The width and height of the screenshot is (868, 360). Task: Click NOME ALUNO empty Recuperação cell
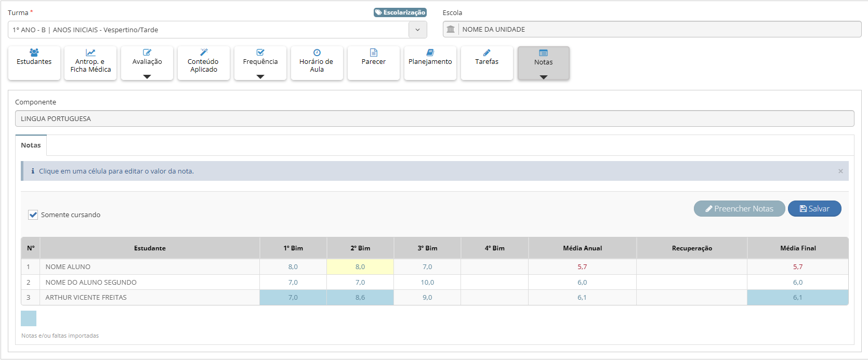pyautogui.click(x=692, y=267)
